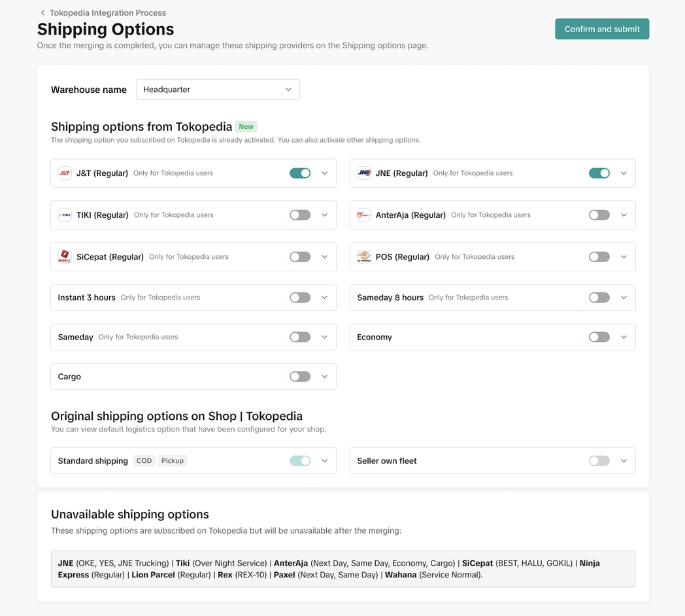
Task: Enable the Cargo shipping toggle
Action: [x=300, y=377]
